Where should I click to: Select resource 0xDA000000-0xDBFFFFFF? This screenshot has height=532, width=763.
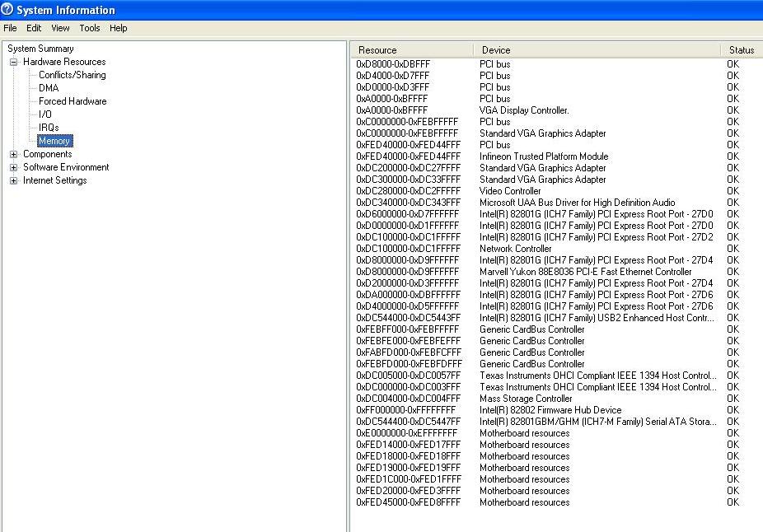pyautogui.click(x=408, y=295)
